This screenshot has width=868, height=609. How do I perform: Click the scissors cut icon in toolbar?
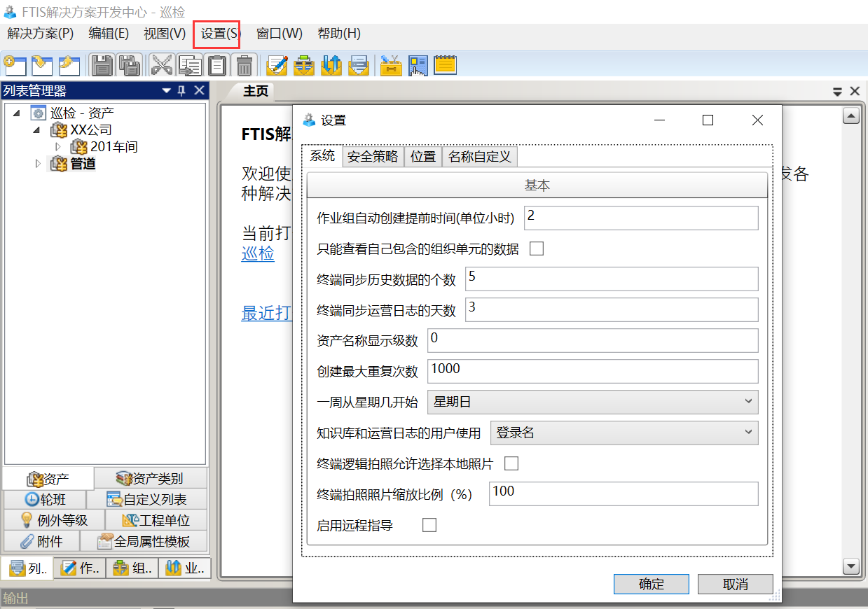point(161,65)
